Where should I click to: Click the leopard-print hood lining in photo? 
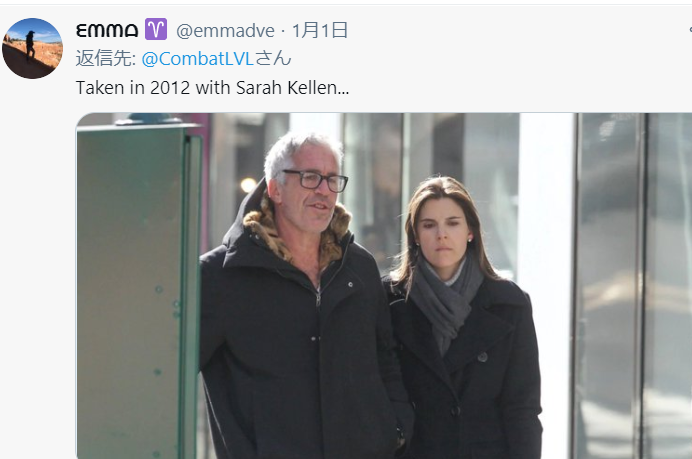click(265, 231)
